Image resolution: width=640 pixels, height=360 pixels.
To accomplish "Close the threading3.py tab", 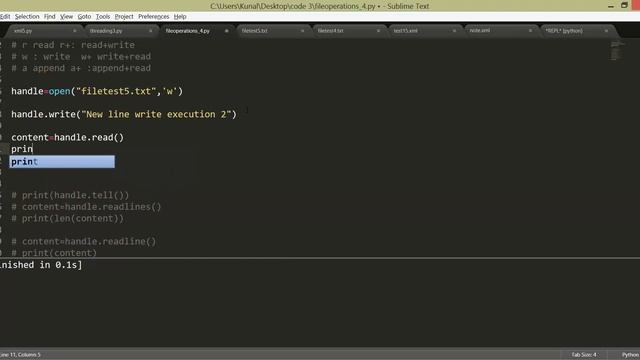I will click(151, 31).
